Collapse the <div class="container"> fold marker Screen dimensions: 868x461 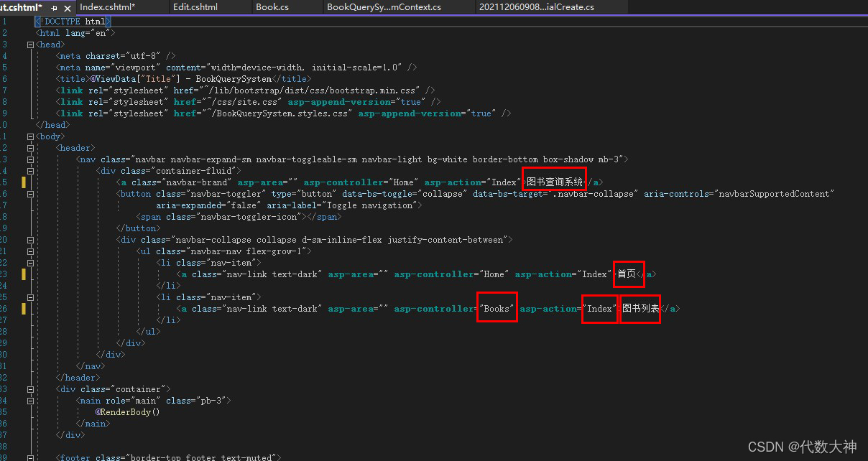(30, 389)
